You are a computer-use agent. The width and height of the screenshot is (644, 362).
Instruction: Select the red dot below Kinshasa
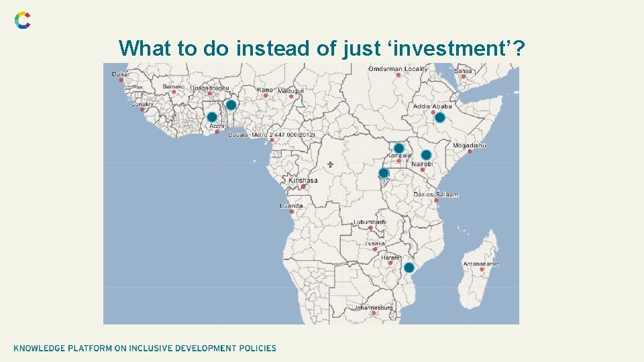[x=303, y=187]
